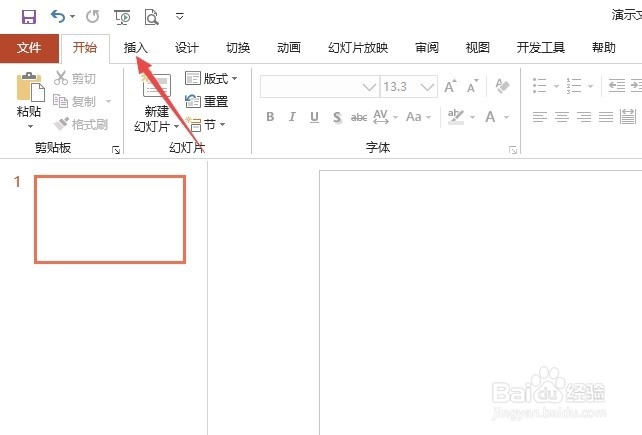Open the bullets dropdown arrow

(556, 86)
